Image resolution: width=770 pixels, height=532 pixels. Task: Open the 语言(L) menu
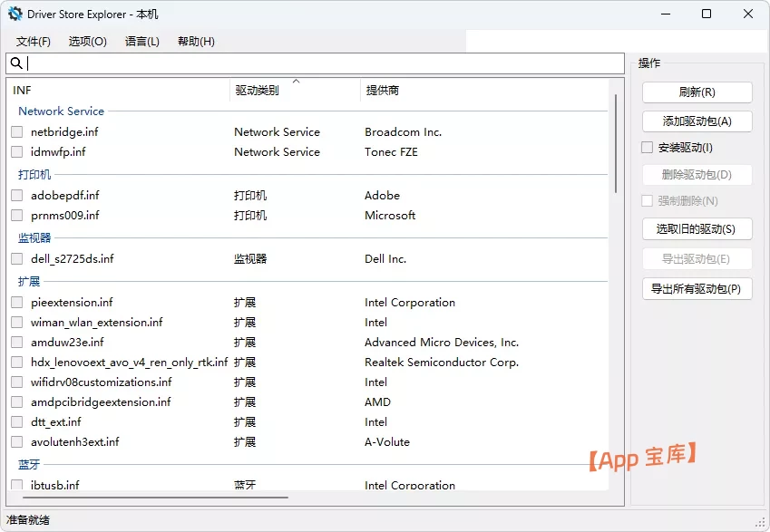[x=142, y=42]
